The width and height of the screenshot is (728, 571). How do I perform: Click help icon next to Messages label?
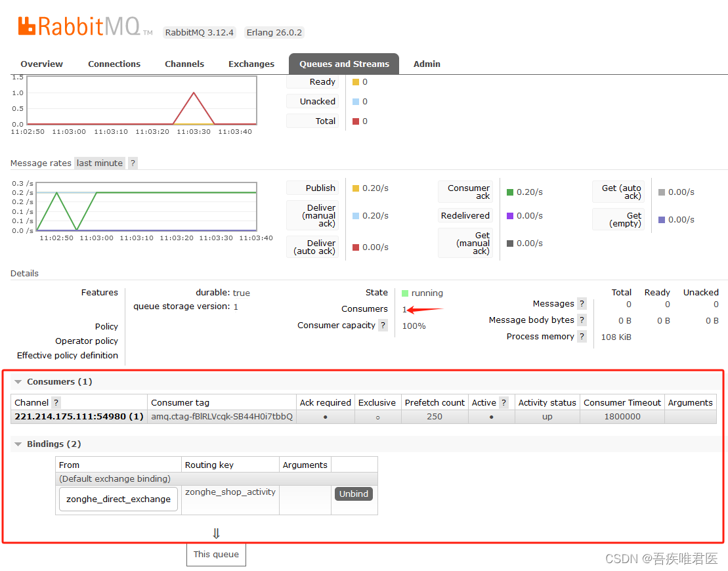[582, 304]
